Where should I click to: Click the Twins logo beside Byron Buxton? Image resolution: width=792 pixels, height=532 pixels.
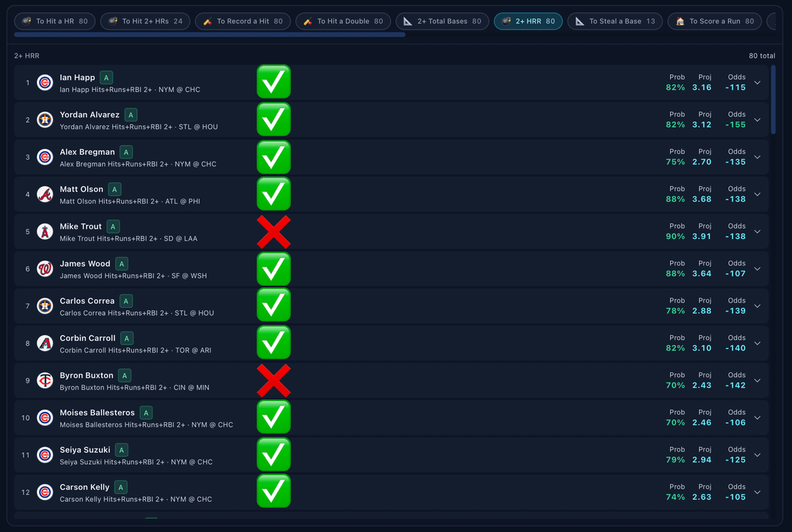pyautogui.click(x=45, y=380)
